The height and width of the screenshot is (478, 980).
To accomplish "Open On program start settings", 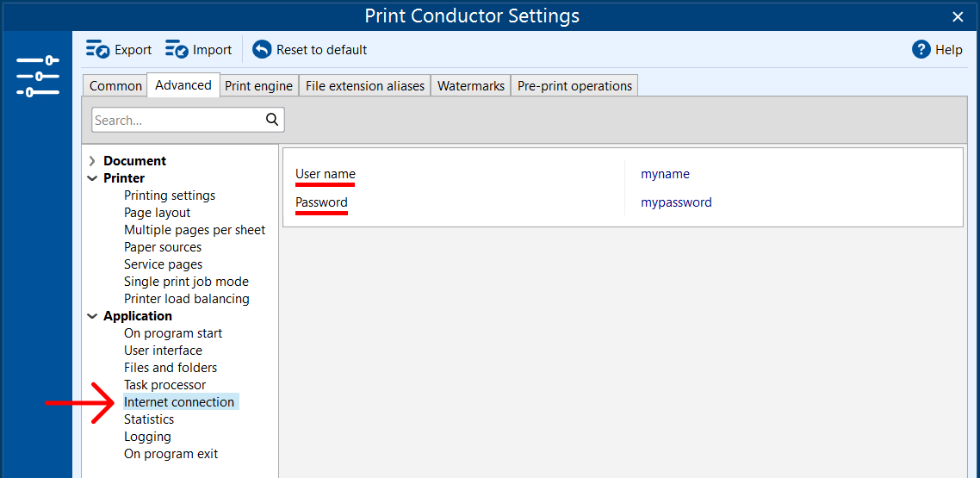I will coord(173,333).
